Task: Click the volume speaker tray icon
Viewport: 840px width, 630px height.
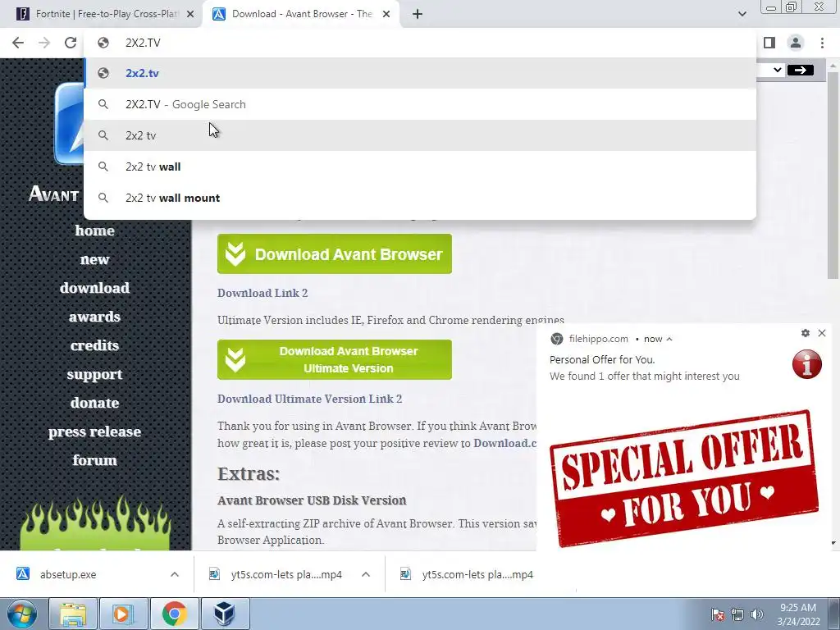Action: pyautogui.click(x=757, y=614)
